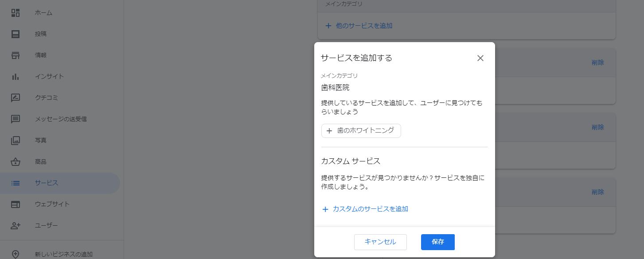Screen dimensions: 644x259
Task: Click the blue 保存 button
Action: tap(438, 242)
